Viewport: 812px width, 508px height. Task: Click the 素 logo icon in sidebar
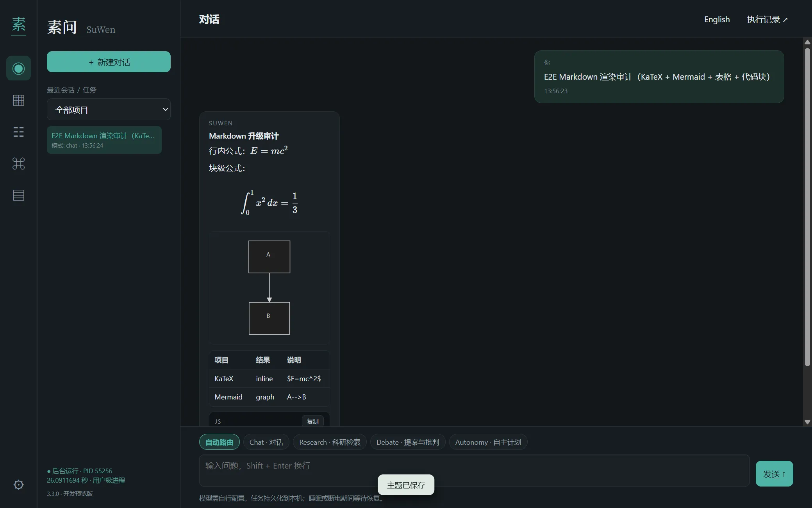18,25
